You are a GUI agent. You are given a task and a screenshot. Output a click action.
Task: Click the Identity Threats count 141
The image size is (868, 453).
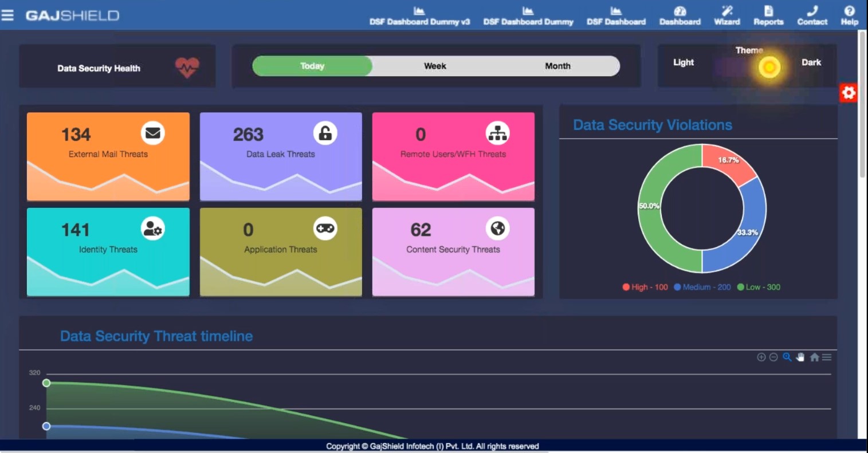(76, 230)
